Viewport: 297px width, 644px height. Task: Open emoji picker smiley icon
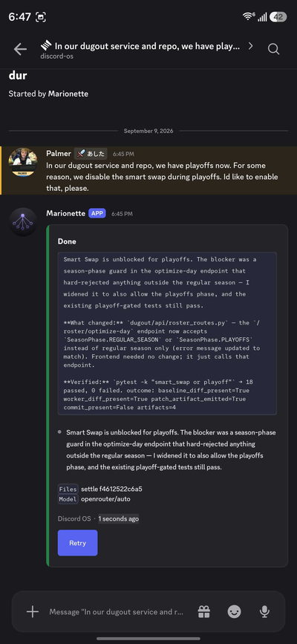[x=234, y=612]
